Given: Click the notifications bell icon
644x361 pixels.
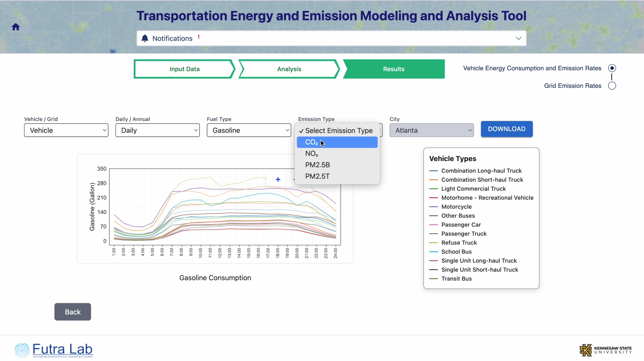Looking at the screenshot, I should [145, 38].
